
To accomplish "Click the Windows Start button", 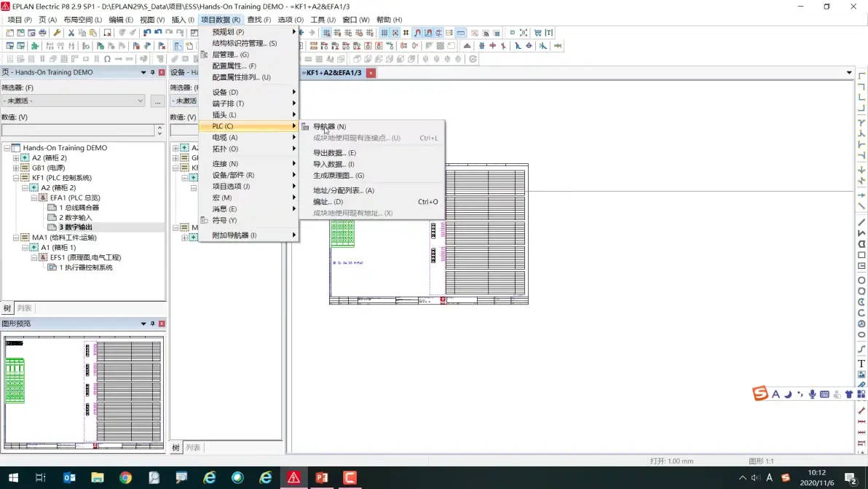I will (13, 477).
